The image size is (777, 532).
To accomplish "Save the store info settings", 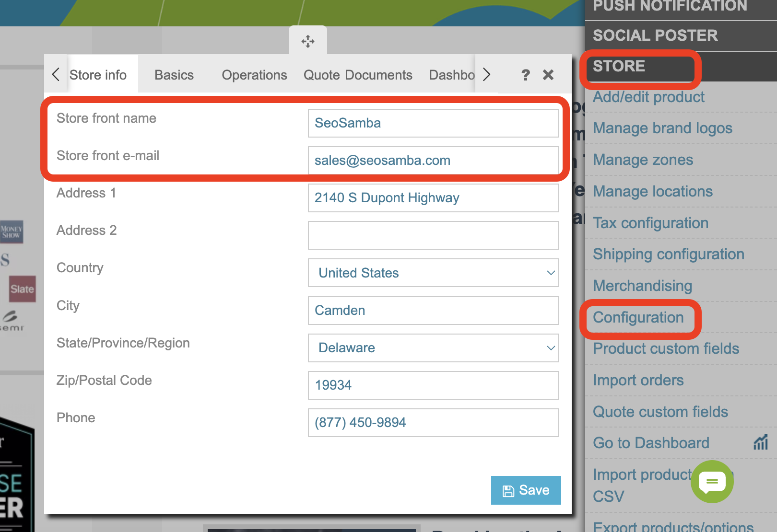I will point(526,490).
